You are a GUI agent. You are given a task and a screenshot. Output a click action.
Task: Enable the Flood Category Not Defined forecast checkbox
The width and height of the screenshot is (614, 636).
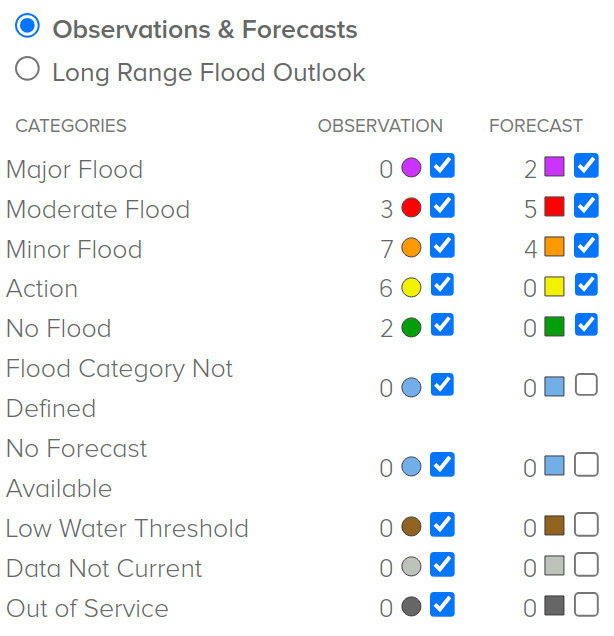586,385
